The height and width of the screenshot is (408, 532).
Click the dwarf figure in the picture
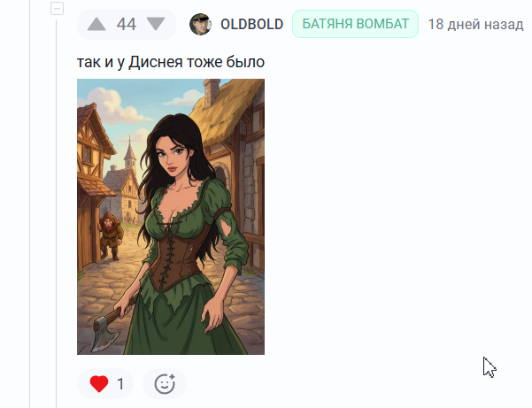(111, 235)
